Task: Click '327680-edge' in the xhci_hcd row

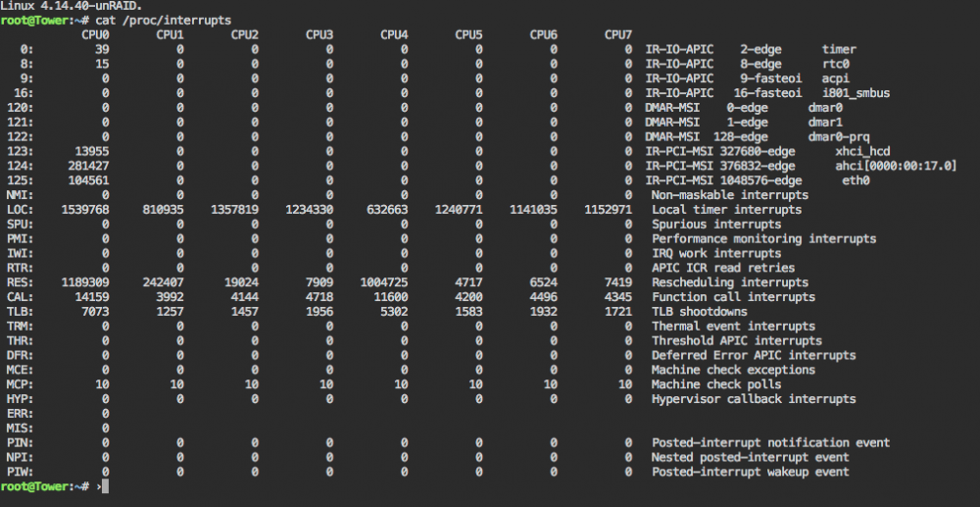Action: [x=758, y=151]
